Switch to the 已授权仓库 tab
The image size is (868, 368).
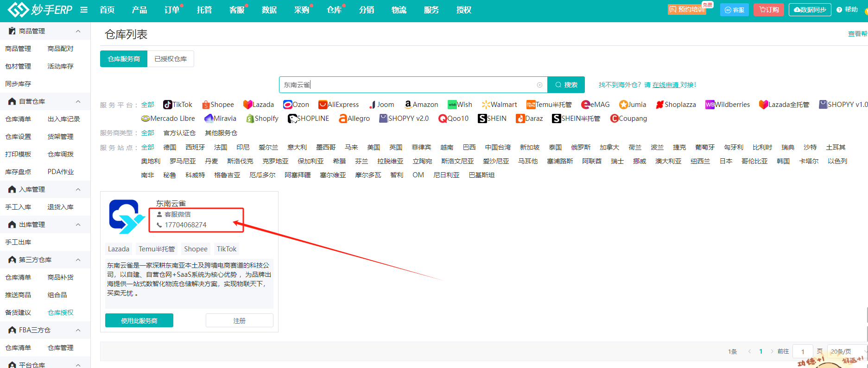coord(171,59)
